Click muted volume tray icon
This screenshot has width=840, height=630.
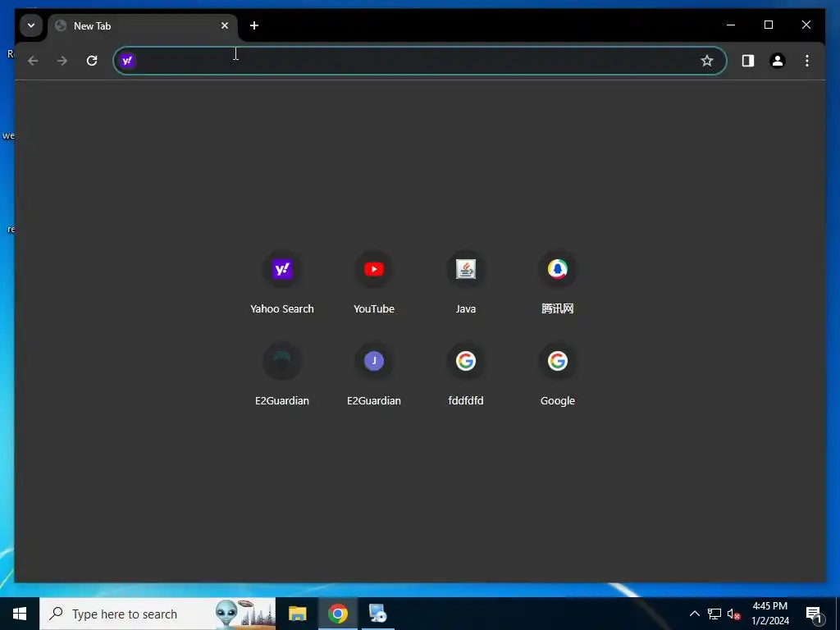733,614
